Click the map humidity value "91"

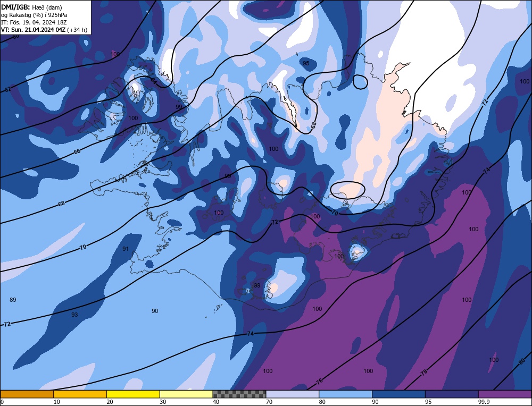tap(126, 249)
